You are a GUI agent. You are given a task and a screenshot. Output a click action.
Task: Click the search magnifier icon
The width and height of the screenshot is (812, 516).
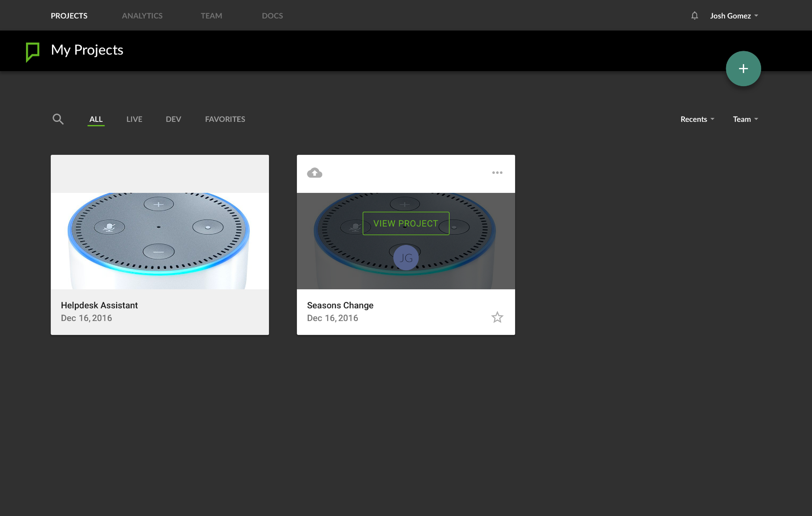(x=58, y=119)
